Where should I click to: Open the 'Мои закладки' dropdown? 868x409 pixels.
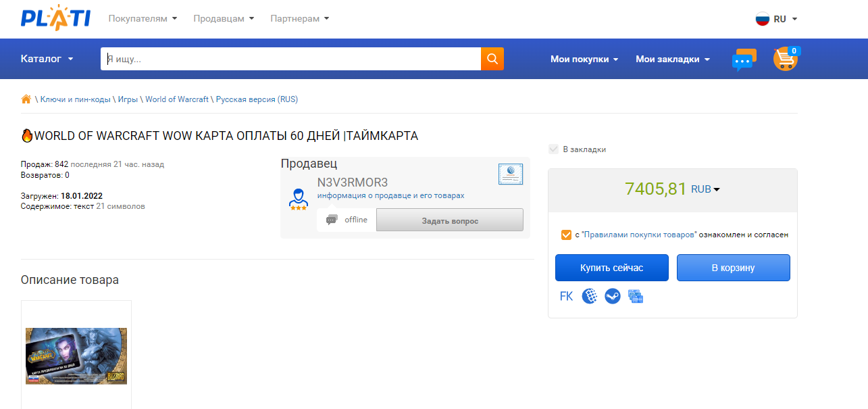[673, 59]
